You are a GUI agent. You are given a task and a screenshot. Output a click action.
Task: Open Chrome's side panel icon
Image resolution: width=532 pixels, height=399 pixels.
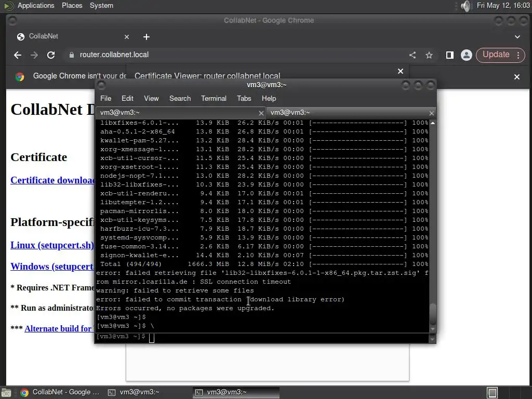[x=450, y=55]
